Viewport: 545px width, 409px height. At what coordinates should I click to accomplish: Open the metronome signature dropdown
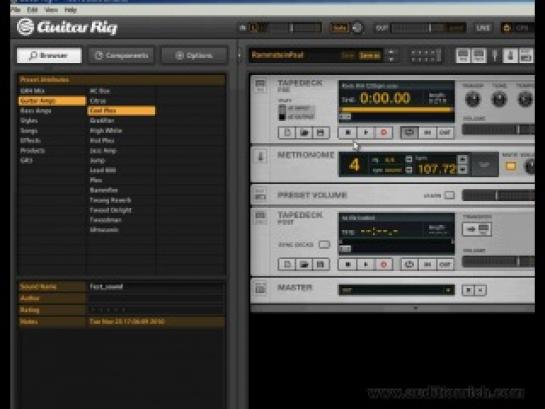(409, 159)
